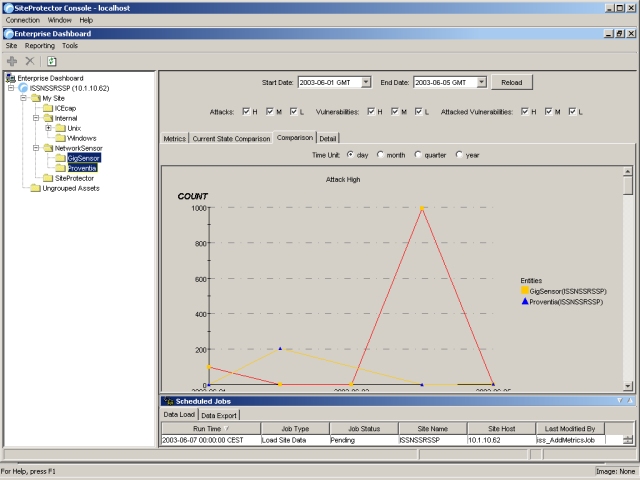
Task: Toggle the Attacked Vulnerabilities H checkbox
Action: (x=525, y=111)
